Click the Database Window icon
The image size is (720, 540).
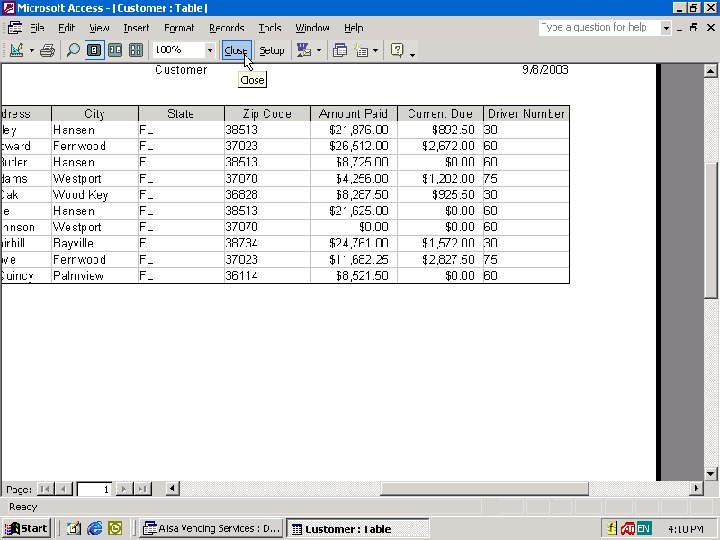click(x=340, y=50)
